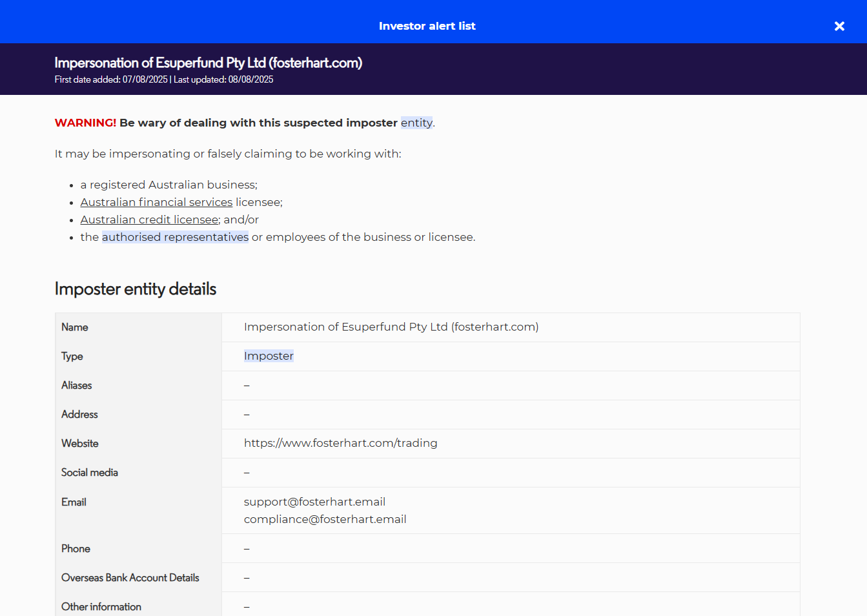The image size is (867, 616).
Task: Select the compliance@fosterhart.email address
Action: point(325,519)
